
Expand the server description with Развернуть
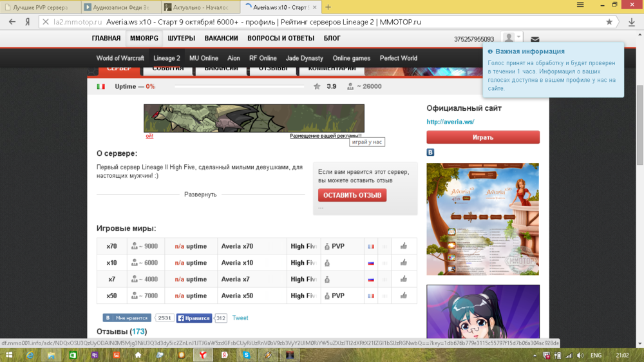coord(200,195)
